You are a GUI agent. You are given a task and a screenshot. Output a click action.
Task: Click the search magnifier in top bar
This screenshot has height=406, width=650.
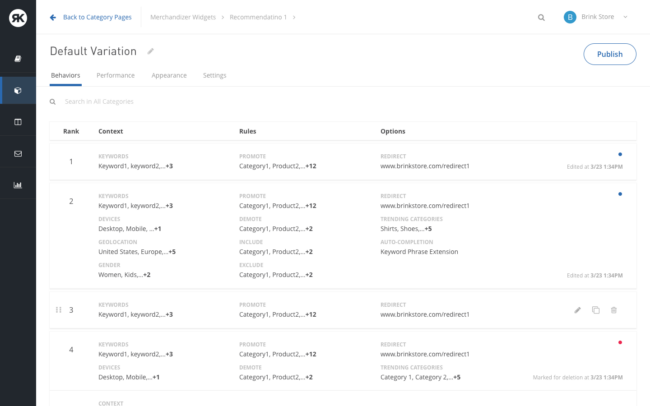pos(542,17)
